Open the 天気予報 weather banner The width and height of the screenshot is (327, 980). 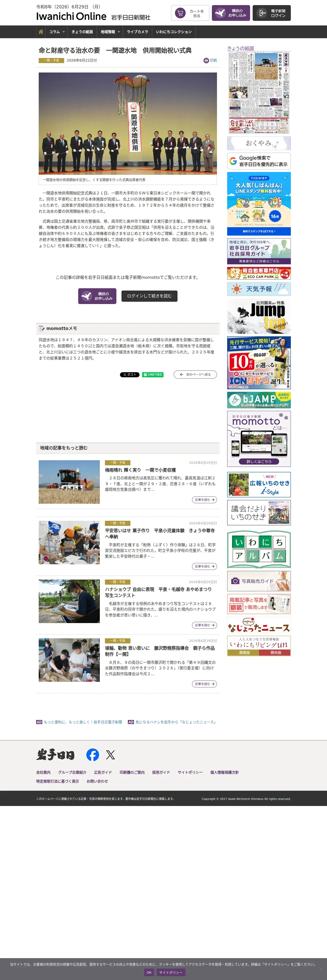pos(259,289)
